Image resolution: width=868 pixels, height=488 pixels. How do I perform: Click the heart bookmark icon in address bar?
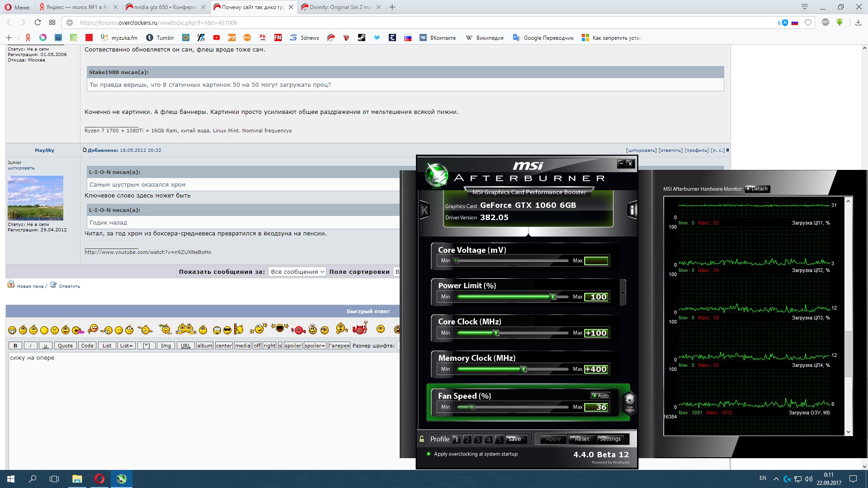pos(808,23)
